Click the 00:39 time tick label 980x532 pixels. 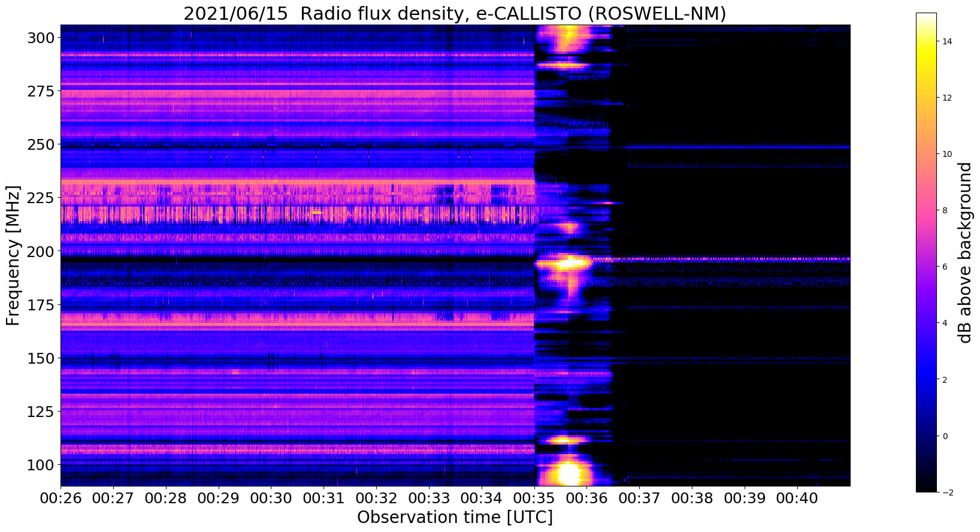coord(745,498)
